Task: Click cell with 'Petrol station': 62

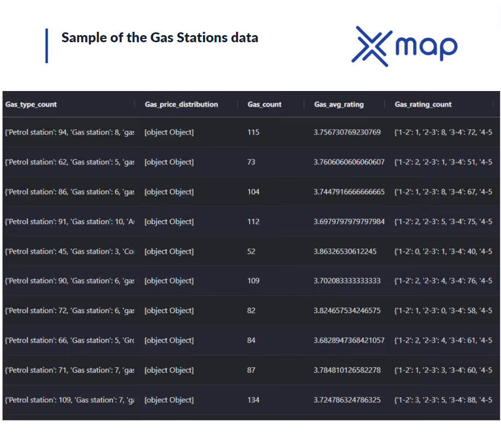Action: click(x=70, y=162)
